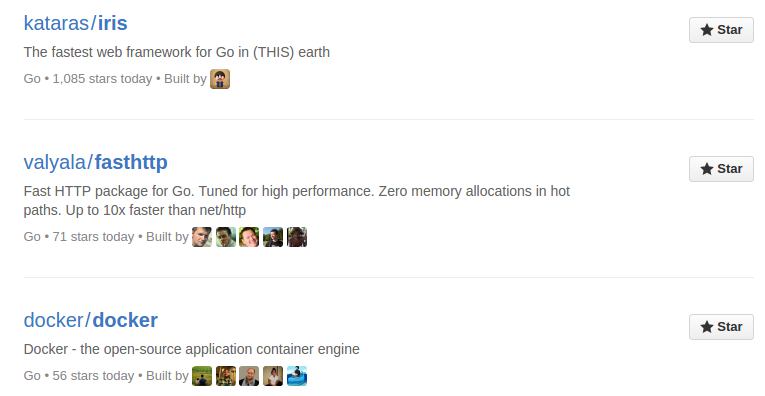This screenshot has height=396, width=765.
Task: Click second fasthttp contributor avatar
Action: click(226, 237)
